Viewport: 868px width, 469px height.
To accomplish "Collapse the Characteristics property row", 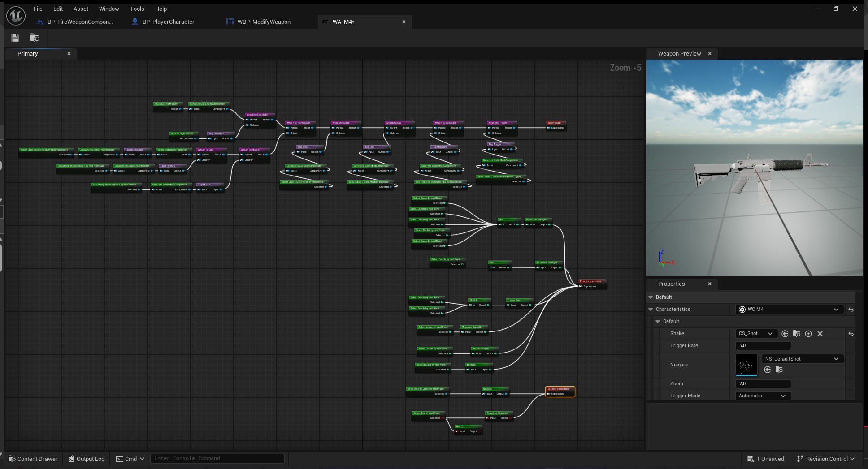I will pyautogui.click(x=651, y=310).
